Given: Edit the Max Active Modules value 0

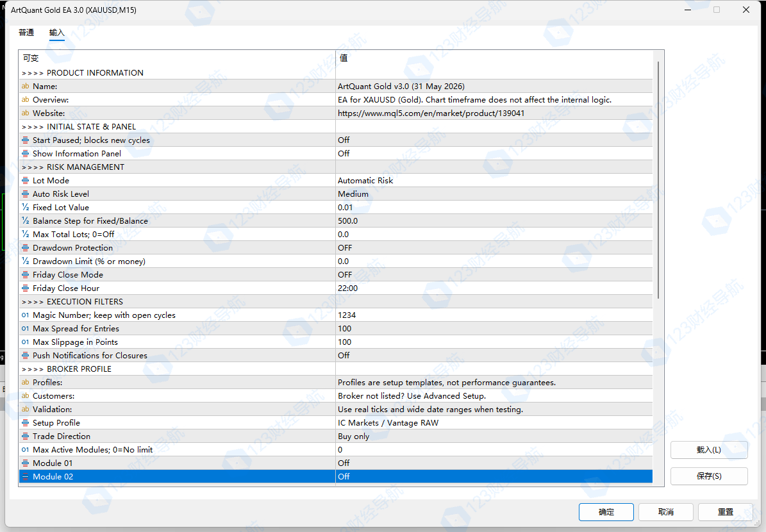Looking at the screenshot, I should tap(494, 449).
